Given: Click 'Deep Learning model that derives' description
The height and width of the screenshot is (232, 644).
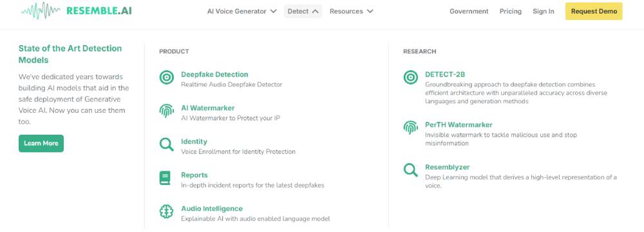Looking at the screenshot, I should (521, 181).
